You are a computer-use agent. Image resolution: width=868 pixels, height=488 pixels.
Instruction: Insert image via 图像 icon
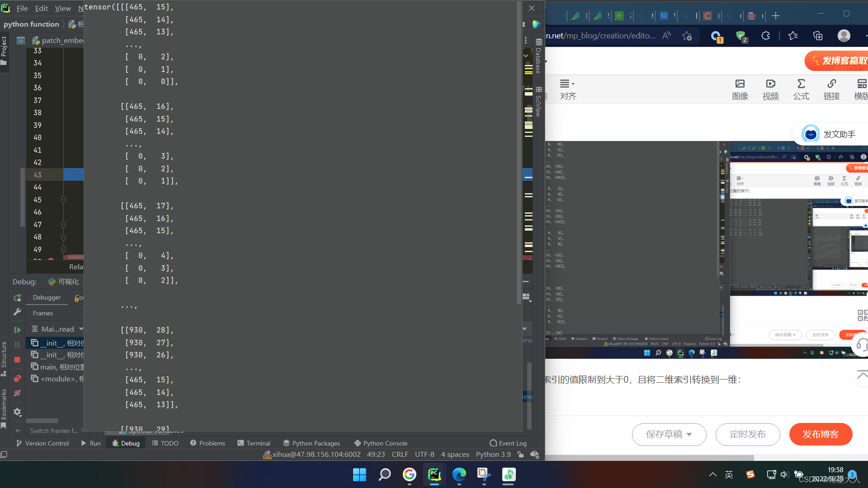click(740, 89)
